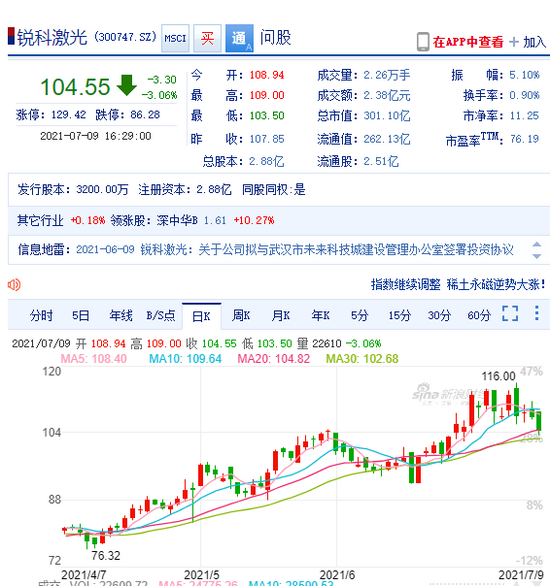The height and width of the screenshot is (586, 550).
Task: Show previous news with up arrow
Action: pyautogui.click(x=537, y=244)
